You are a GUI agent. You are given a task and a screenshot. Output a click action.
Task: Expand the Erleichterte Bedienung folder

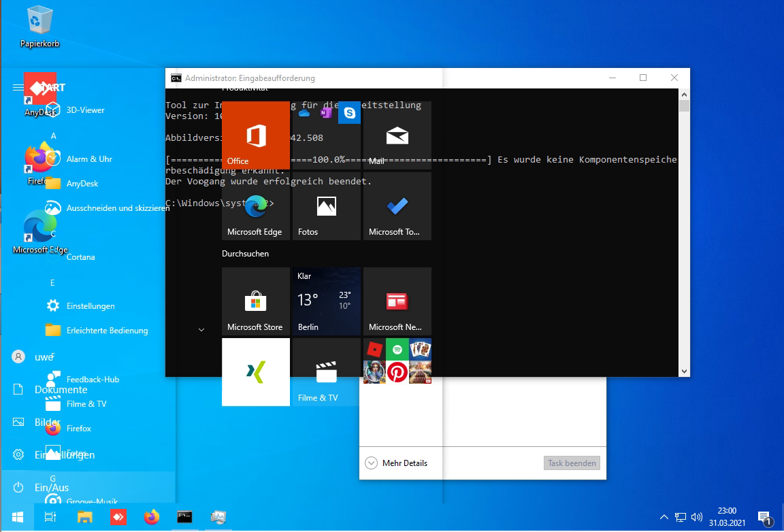click(x=107, y=331)
